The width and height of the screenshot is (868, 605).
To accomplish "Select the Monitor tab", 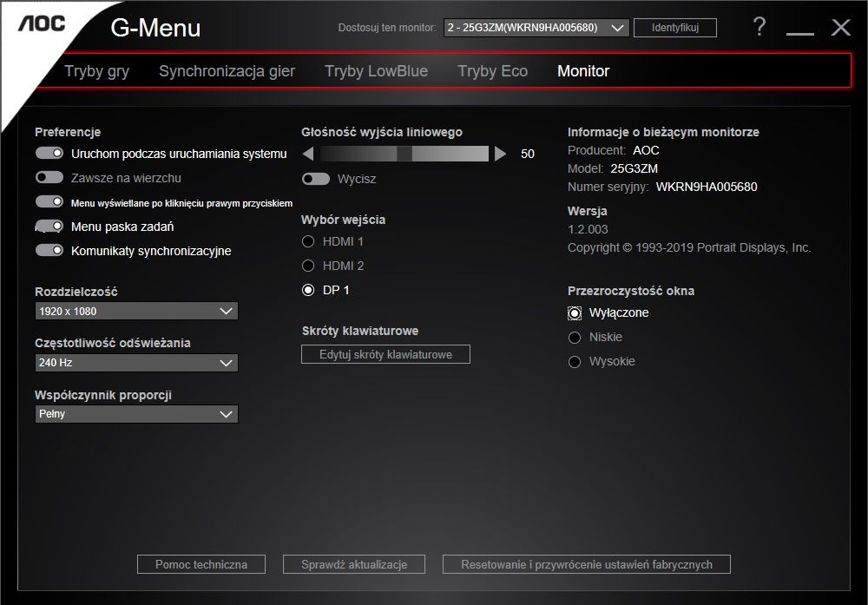I will [583, 71].
